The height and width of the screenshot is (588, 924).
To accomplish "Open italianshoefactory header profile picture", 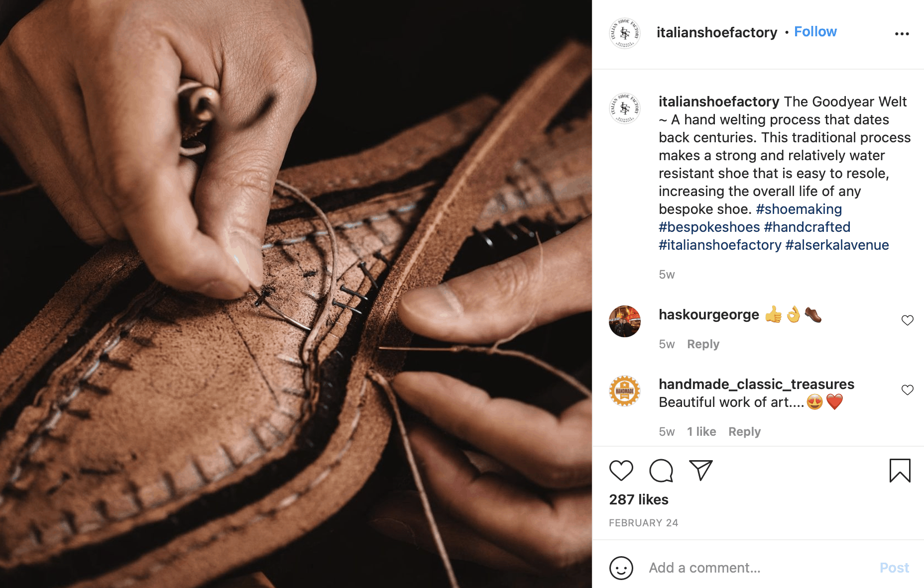I will 625,33.
